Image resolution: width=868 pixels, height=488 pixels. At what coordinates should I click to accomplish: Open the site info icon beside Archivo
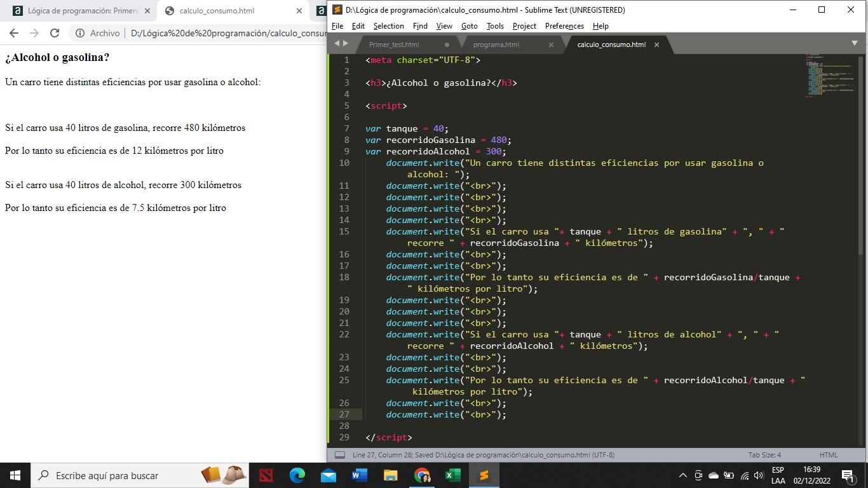click(x=80, y=33)
